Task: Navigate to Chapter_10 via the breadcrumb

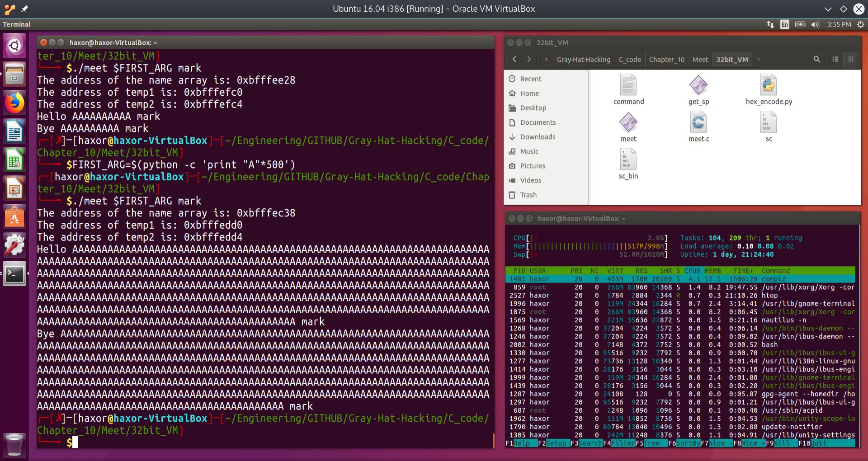Action: pyautogui.click(x=666, y=59)
